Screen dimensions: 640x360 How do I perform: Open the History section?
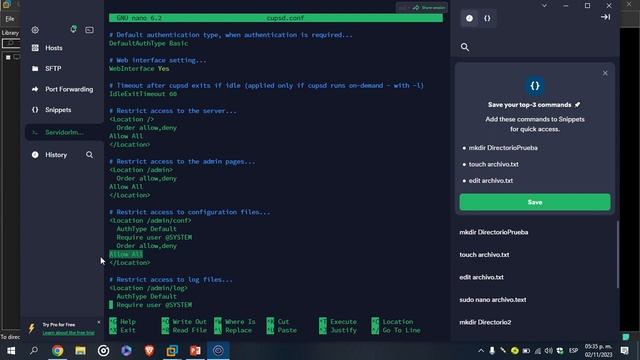[x=56, y=155]
